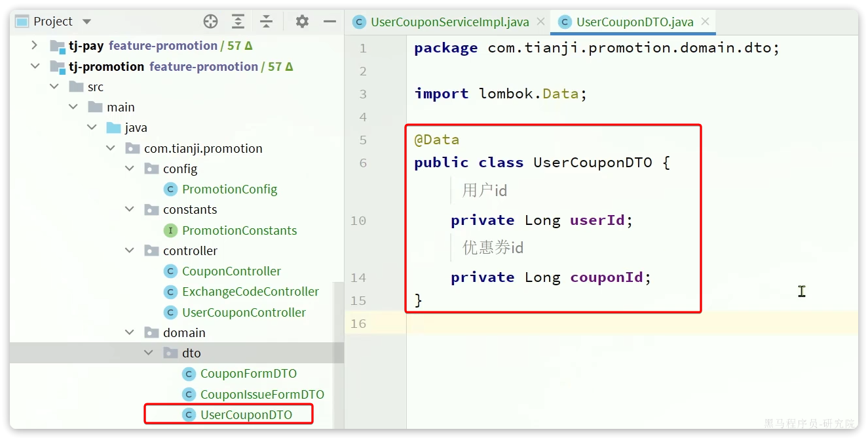Open ExchangeCodeController file

pyautogui.click(x=250, y=292)
